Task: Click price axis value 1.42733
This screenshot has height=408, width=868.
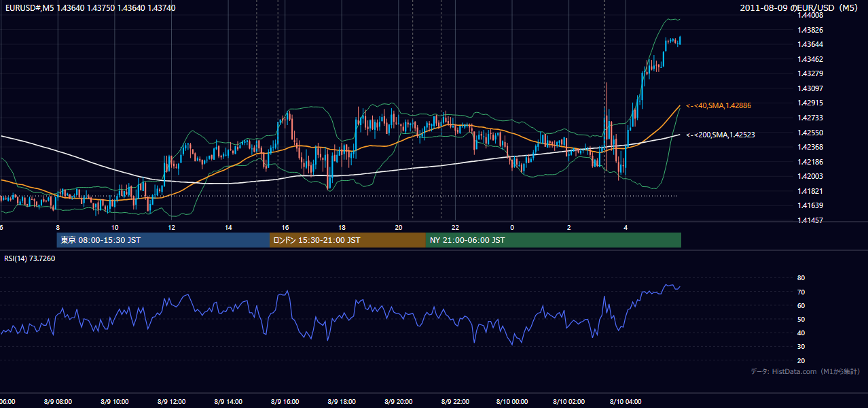Action: 810,118
